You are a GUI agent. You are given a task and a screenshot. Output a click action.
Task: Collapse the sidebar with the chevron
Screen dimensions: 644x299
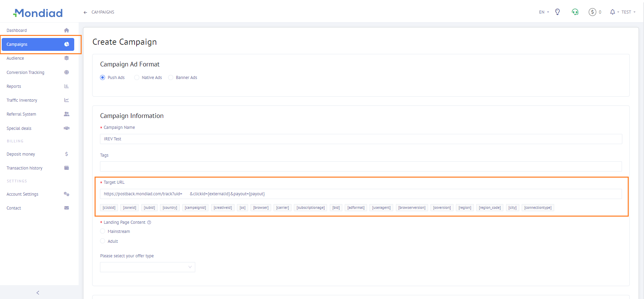tap(38, 293)
